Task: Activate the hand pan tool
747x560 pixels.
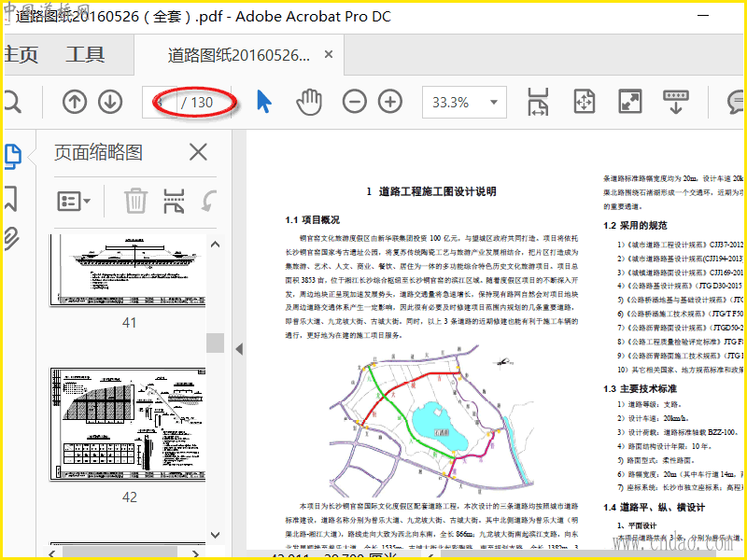Action: click(x=309, y=102)
